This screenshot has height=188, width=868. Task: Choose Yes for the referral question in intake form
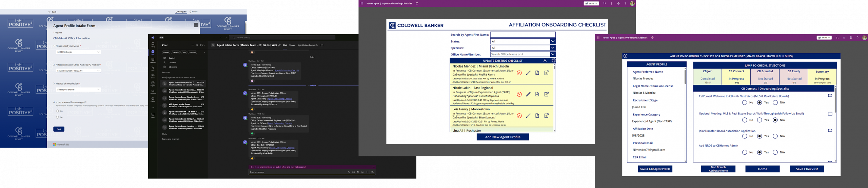pos(58,111)
